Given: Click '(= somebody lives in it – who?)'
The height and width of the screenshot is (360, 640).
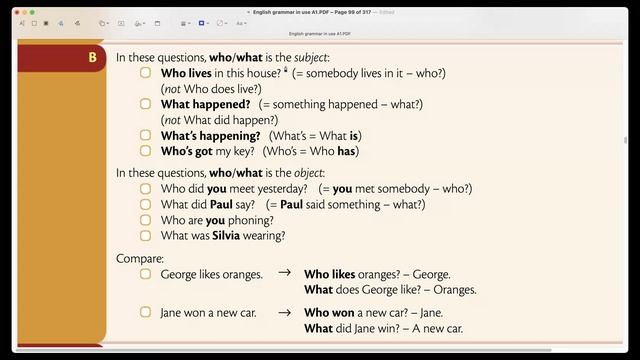Looking at the screenshot, I should [x=369, y=73].
